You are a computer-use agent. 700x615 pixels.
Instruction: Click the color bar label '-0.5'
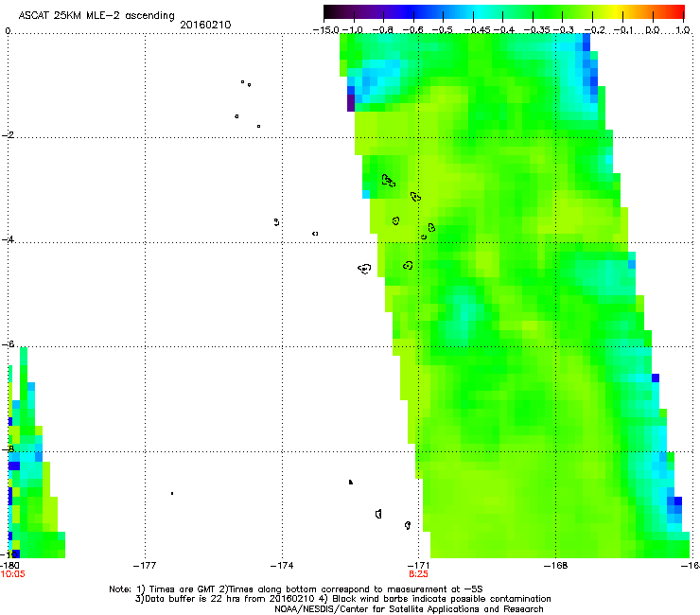click(443, 30)
